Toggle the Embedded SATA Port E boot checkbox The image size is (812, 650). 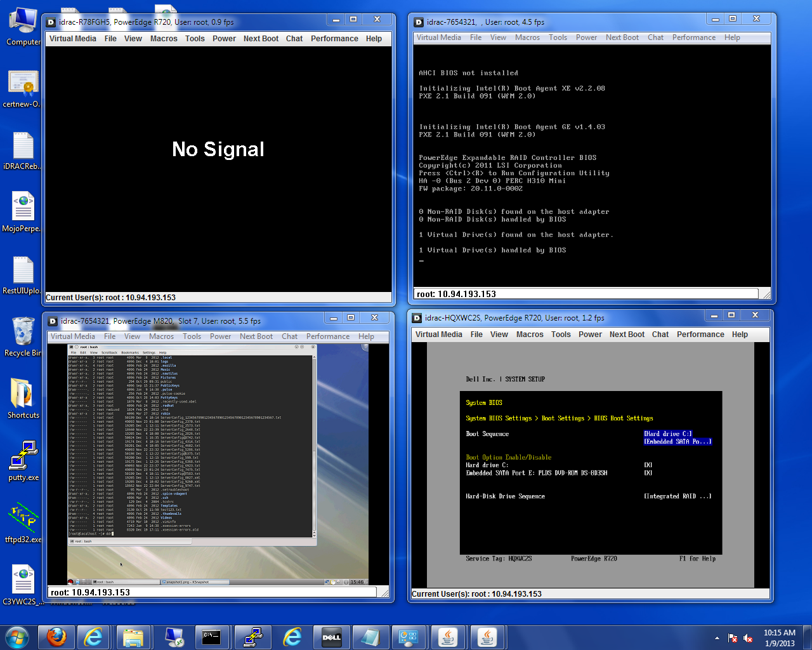click(x=648, y=473)
